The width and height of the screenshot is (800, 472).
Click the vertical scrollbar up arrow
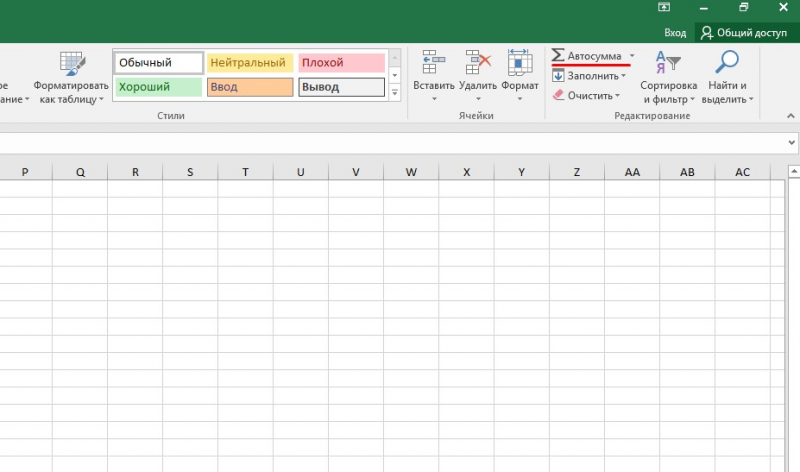click(x=794, y=172)
